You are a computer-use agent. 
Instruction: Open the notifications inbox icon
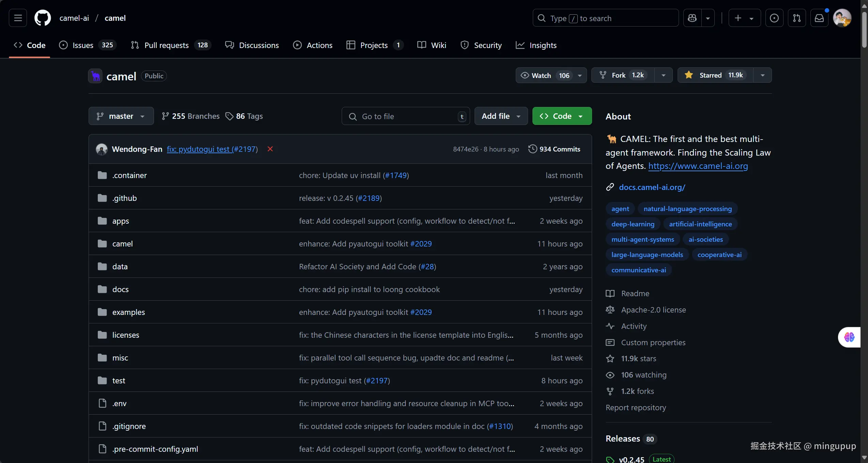point(819,18)
